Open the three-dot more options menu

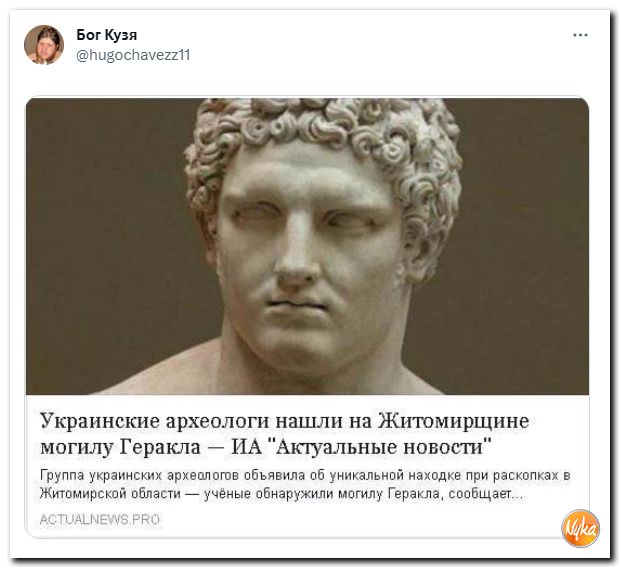pyautogui.click(x=580, y=35)
